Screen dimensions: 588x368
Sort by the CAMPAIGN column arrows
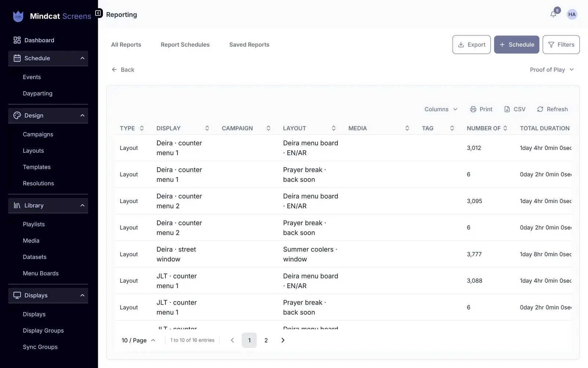(x=268, y=128)
